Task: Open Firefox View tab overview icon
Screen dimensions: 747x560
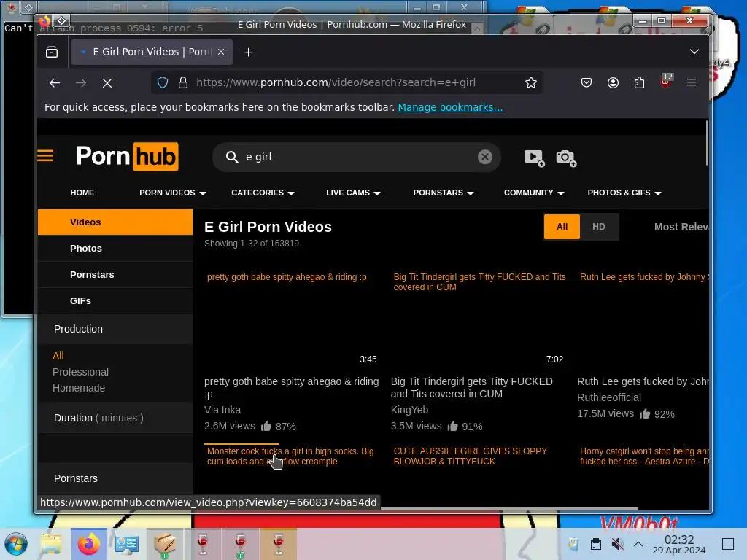Action: pos(52,52)
